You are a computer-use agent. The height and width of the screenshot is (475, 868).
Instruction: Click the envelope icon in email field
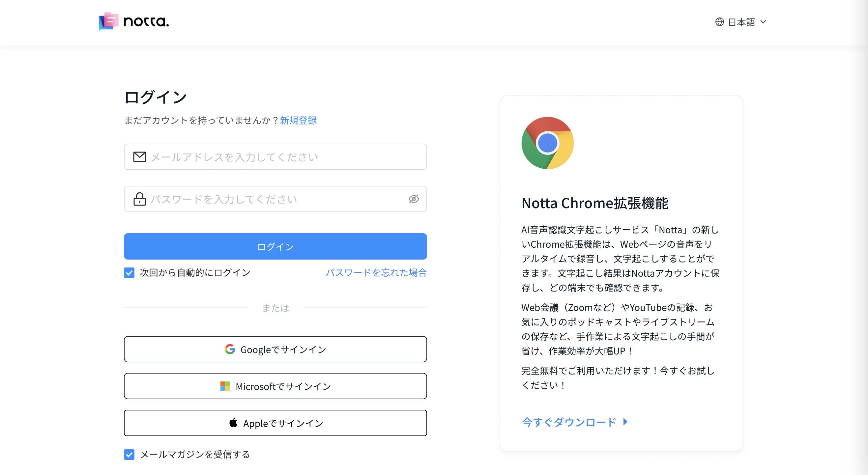point(139,157)
